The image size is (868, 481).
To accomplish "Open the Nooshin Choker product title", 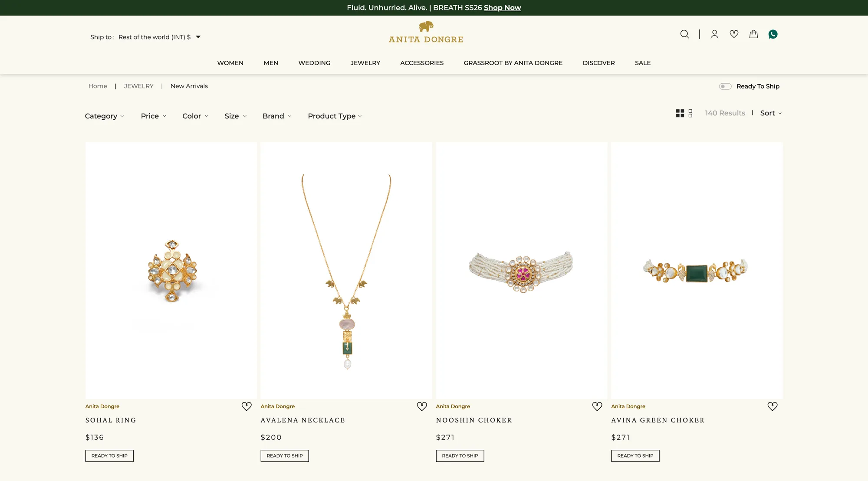I will (x=474, y=420).
